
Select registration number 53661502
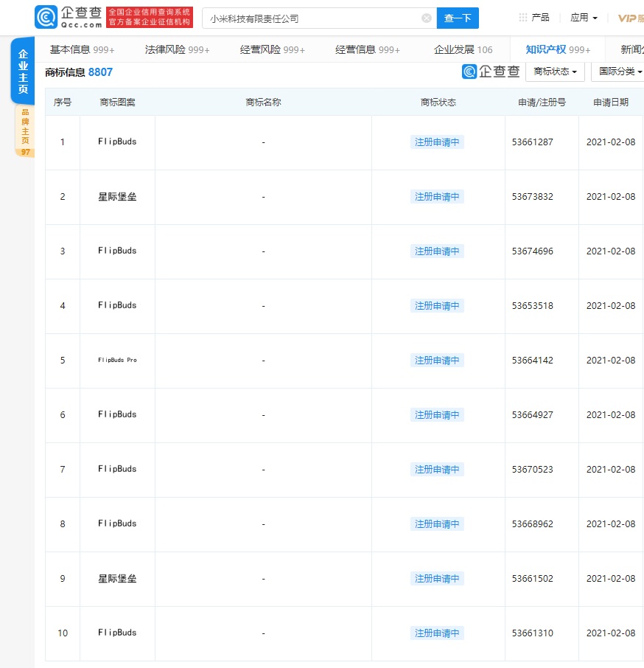(533, 579)
